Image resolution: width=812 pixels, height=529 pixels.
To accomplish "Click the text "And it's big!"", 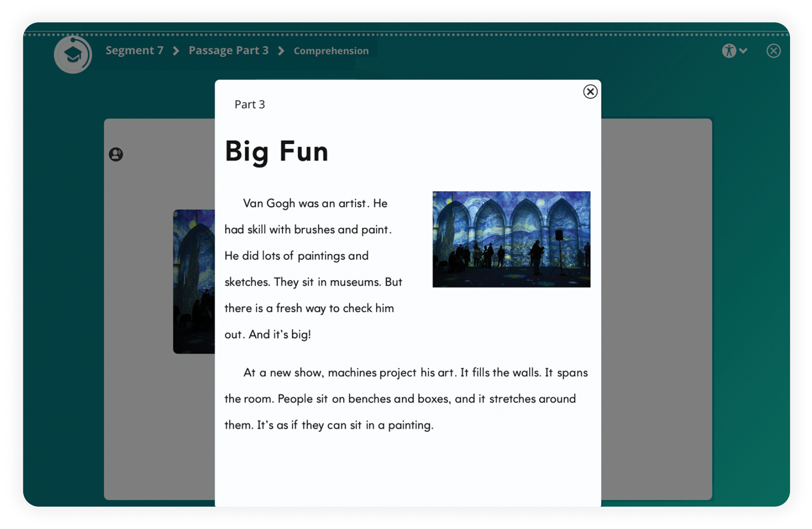I will [x=280, y=334].
